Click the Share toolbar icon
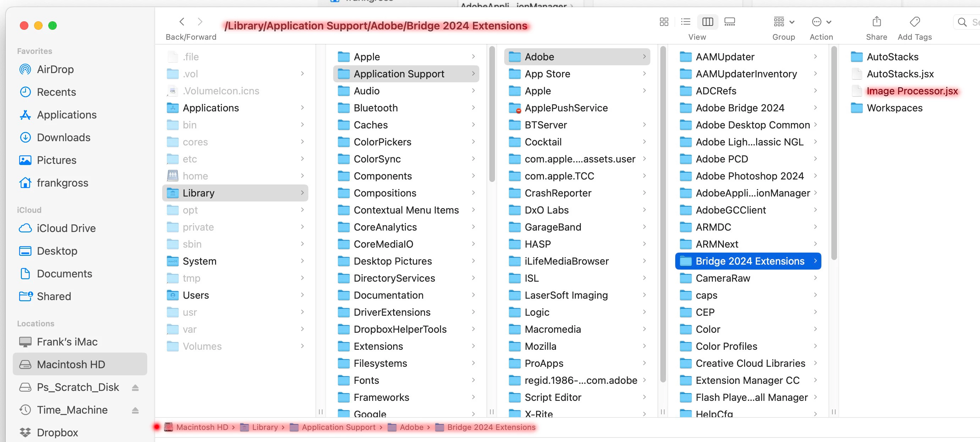The height and width of the screenshot is (442, 980). point(876,22)
